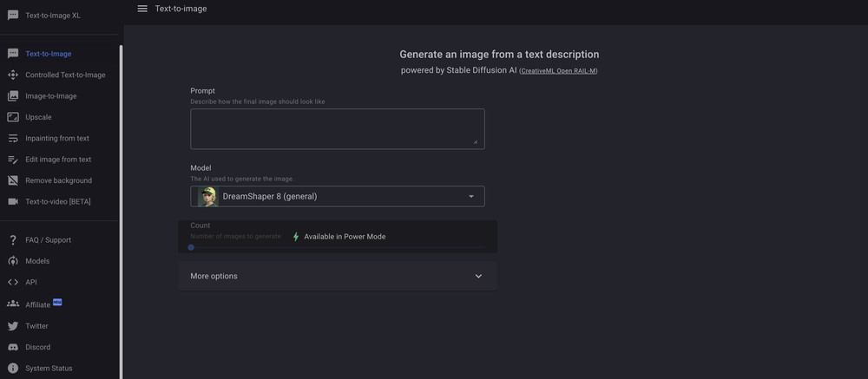Click the Twitter bird icon
This screenshot has height=379, width=868.
pos(13,326)
